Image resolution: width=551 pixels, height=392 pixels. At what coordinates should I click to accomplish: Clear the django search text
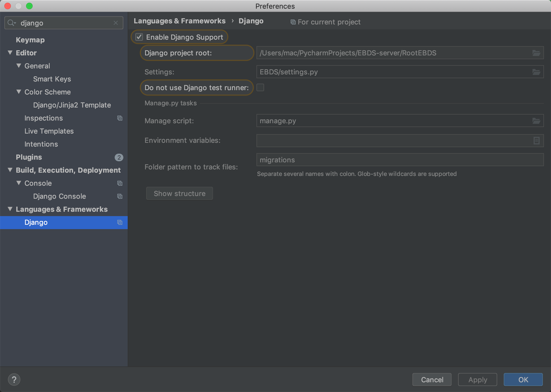(x=116, y=23)
